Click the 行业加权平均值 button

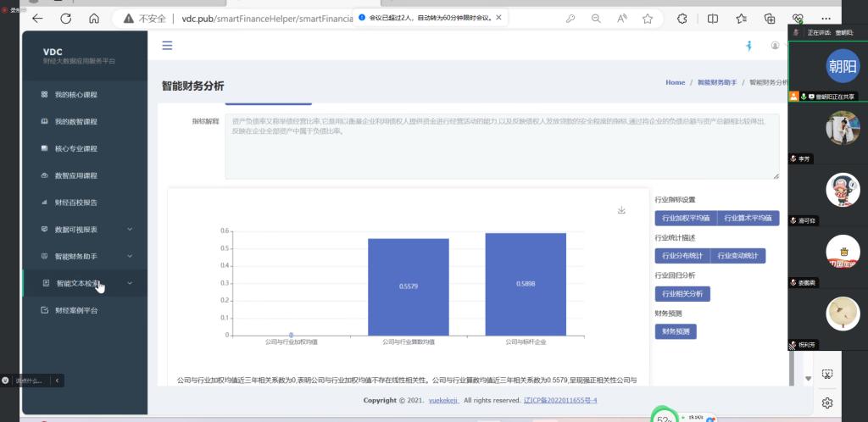click(x=686, y=218)
